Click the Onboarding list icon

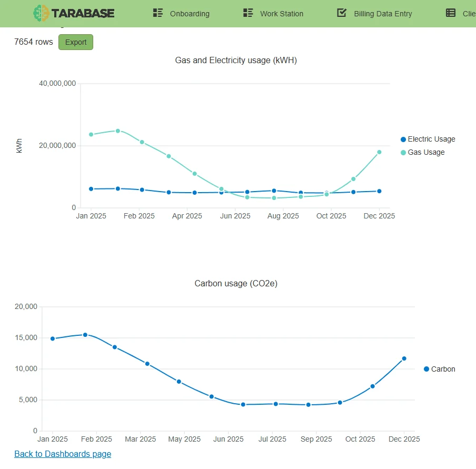pos(158,13)
